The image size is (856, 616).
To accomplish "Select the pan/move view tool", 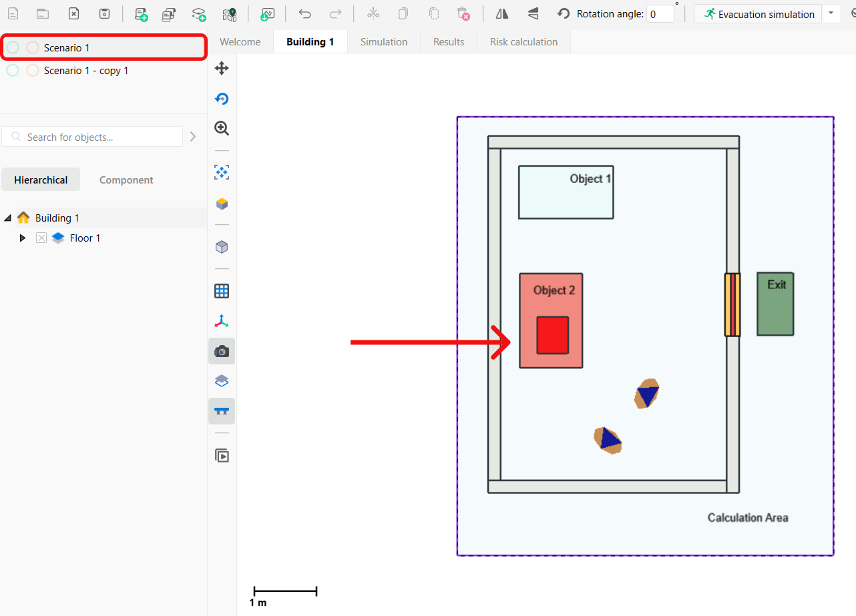I will [x=222, y=68].
